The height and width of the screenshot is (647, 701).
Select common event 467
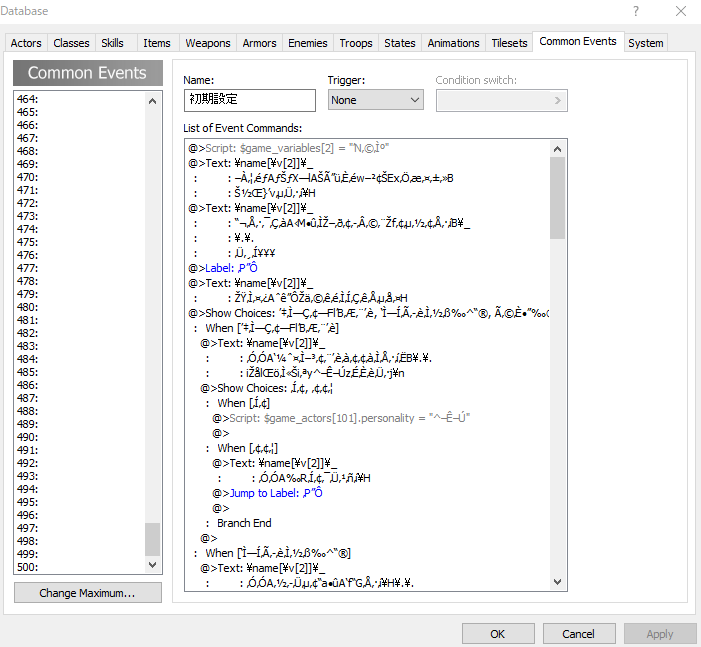tap(80, 138)
